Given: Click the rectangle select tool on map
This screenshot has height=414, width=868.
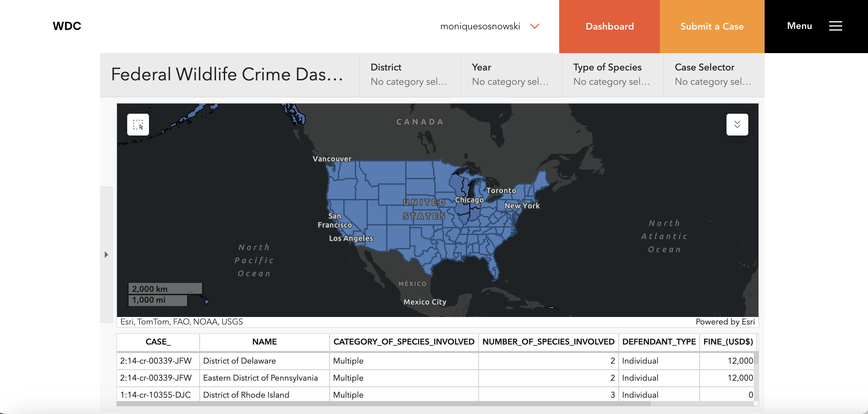Looking at the screenshot, I should 138,125.
